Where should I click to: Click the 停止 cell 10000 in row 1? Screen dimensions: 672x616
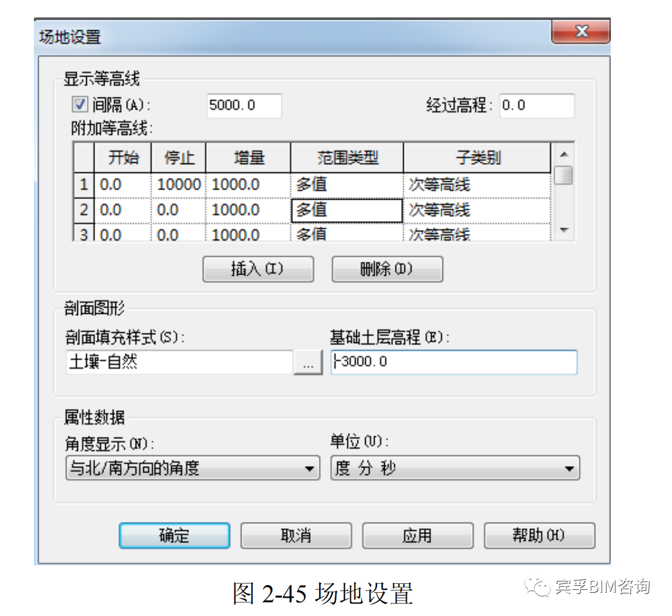point(179,185)
